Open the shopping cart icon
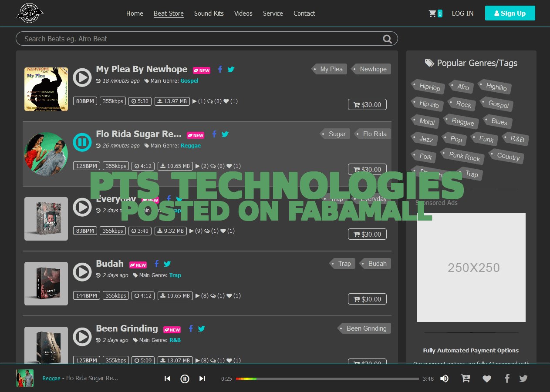The height and width of the screenshot is (392, 550). click(x=432, y=13)
